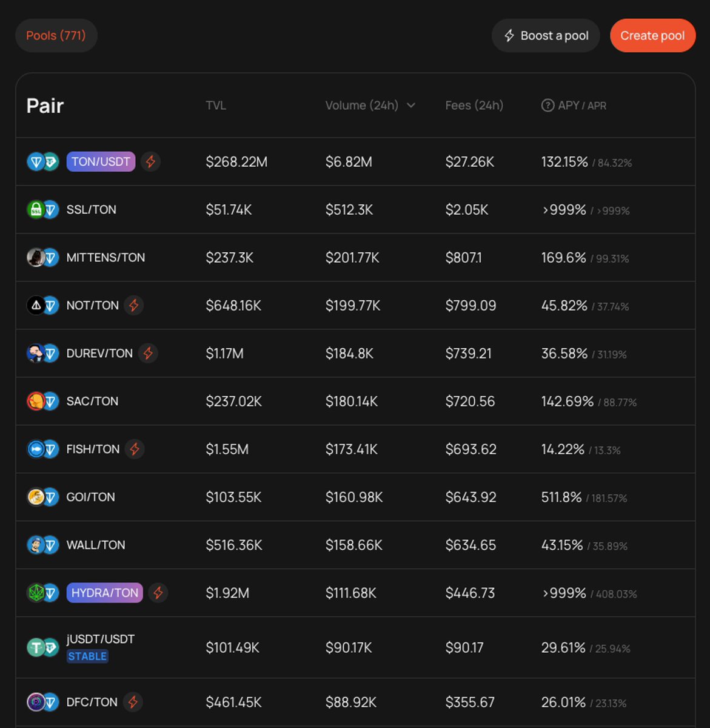Click the boost icon beside DUREV/TON
The width and height of the screenshot is (710, 728).
(148, 353)
